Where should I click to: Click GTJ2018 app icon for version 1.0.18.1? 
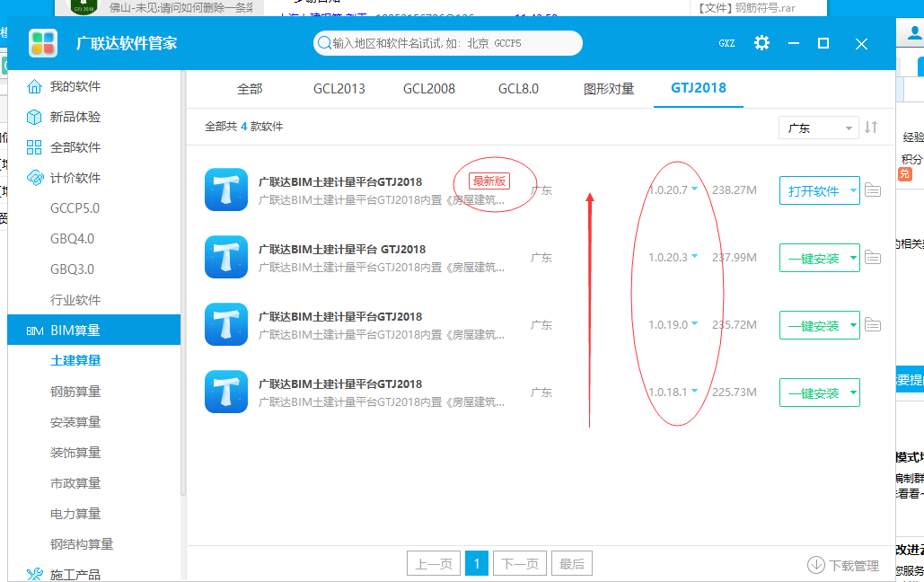point(226,392)
